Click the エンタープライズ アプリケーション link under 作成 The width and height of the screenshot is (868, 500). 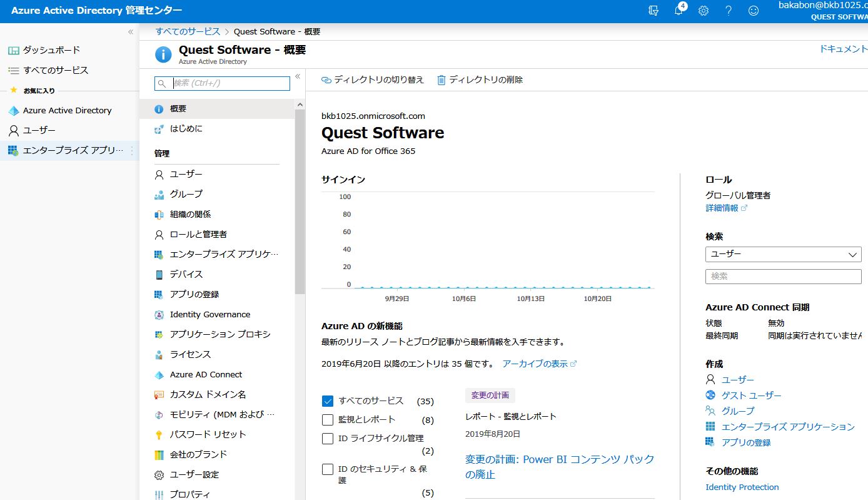[x=788, y=427]
